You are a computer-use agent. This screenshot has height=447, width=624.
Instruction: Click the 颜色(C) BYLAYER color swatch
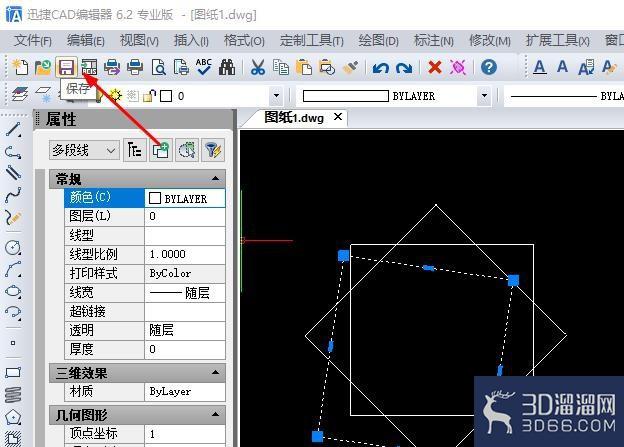click(x=155, y=198)
